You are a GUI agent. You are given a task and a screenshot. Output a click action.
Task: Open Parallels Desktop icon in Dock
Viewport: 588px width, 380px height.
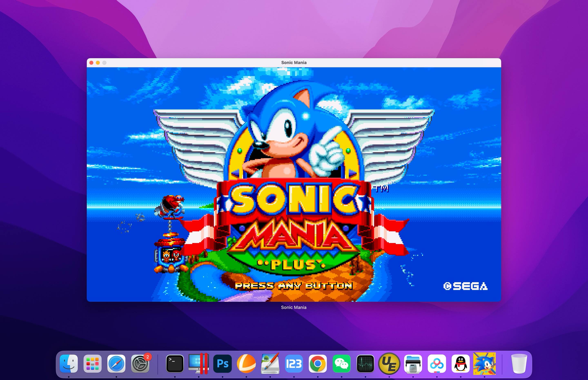pyautogui.click(x=199, y=363)
